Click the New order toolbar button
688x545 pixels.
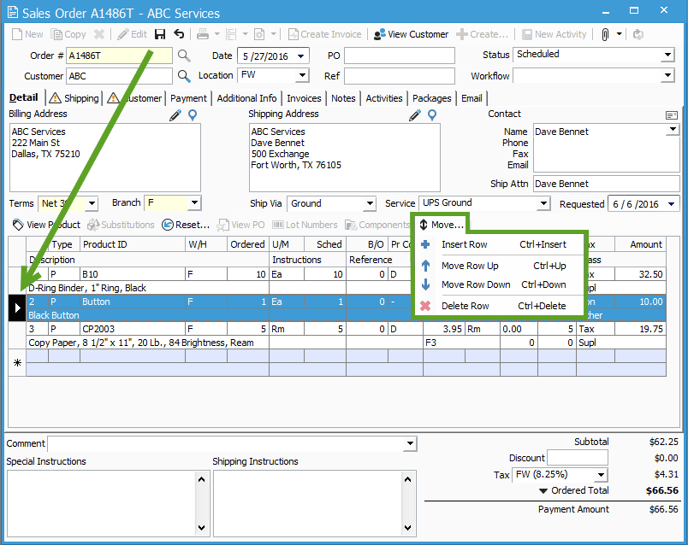pyautogui.click(x=27, y=34)
